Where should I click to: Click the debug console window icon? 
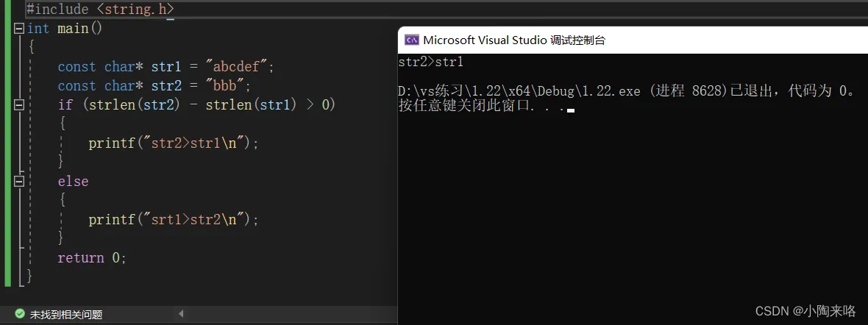coord(412,40)
